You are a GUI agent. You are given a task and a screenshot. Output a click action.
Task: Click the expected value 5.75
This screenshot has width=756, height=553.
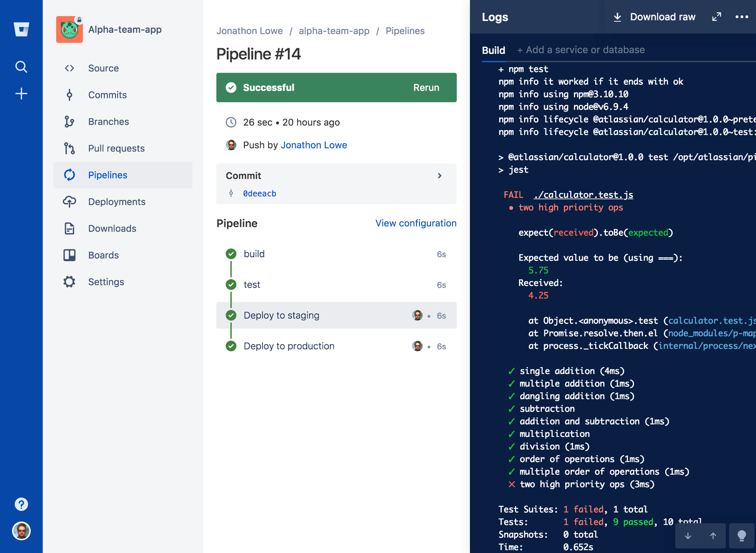[x=538, y=271]
